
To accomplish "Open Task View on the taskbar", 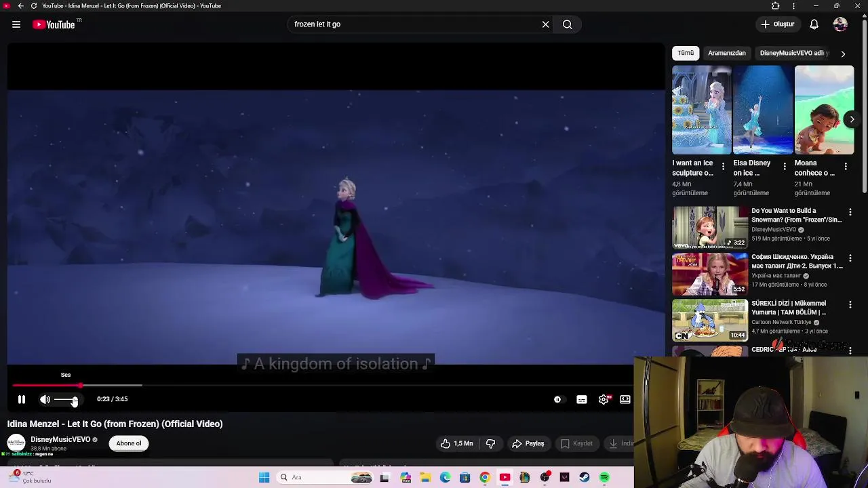I will 384,477.
